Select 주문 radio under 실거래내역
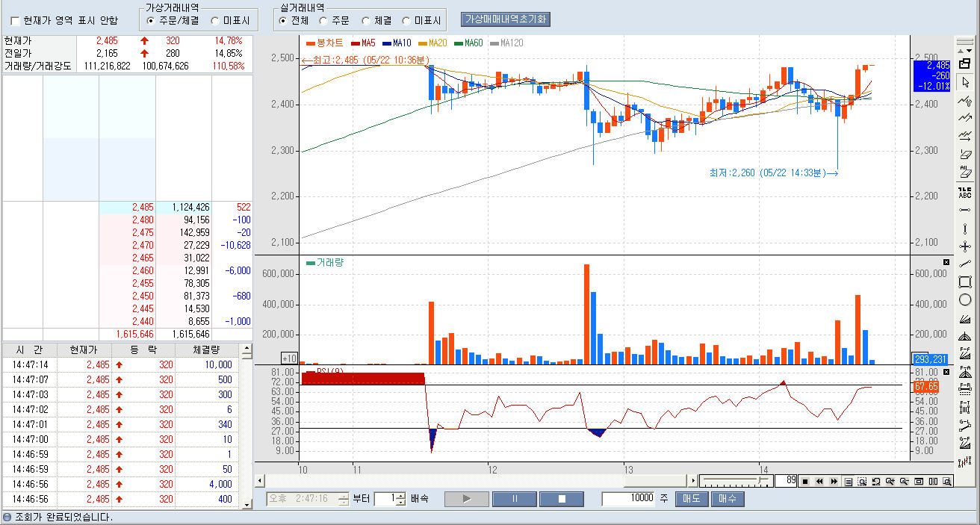The height and width of the screenshot is (525, 980). (x=323, y=21)
